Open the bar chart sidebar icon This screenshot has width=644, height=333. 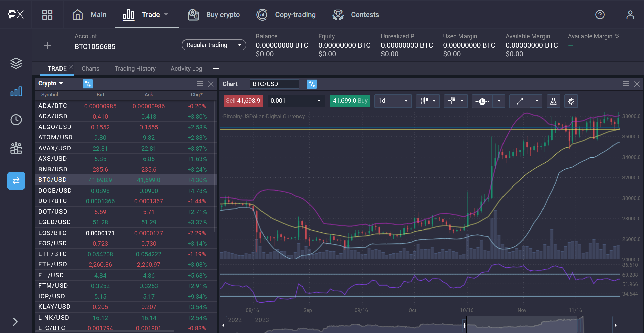(16, 91)
